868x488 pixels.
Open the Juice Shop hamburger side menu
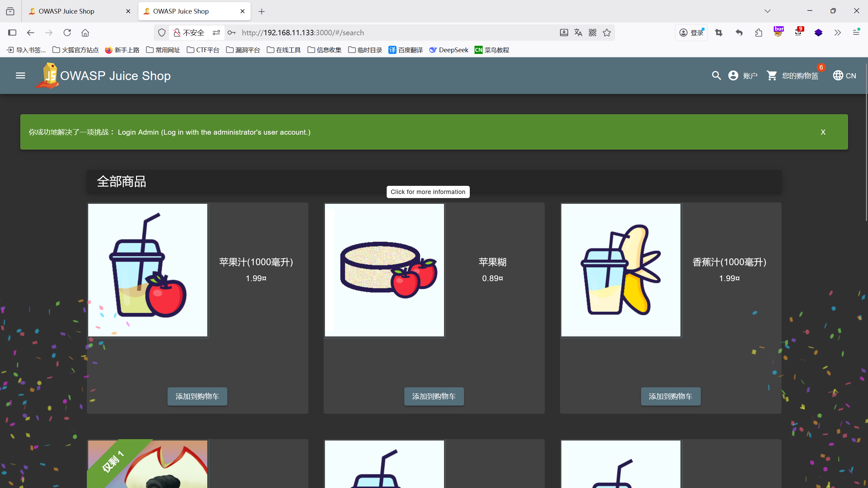tap(20, 75)
